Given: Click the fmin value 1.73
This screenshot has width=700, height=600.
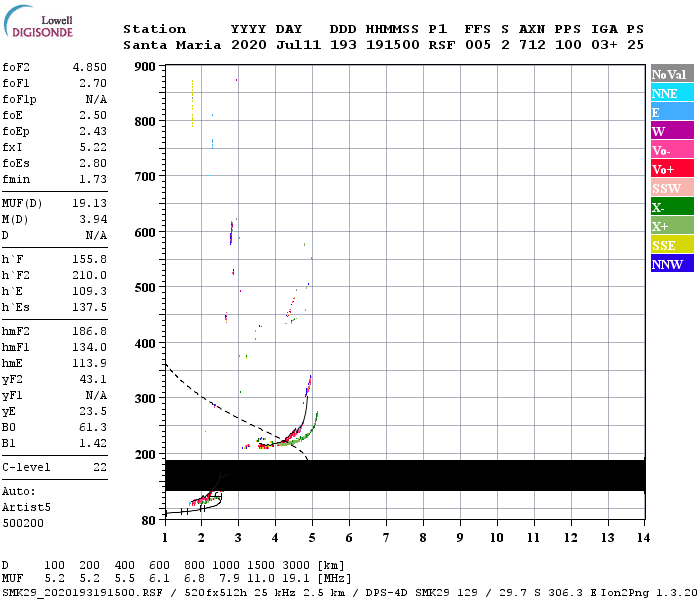Looking at the screenshot, I should [x=93, y=179].
